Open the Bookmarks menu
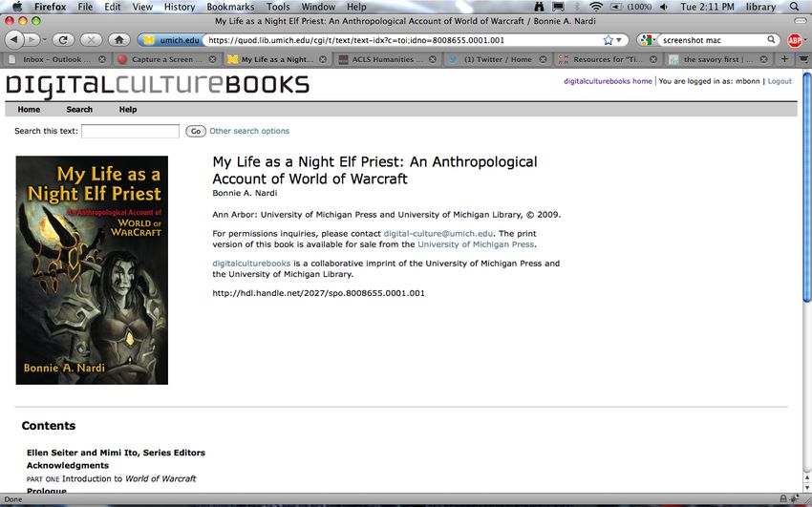 tap(230, 7)
